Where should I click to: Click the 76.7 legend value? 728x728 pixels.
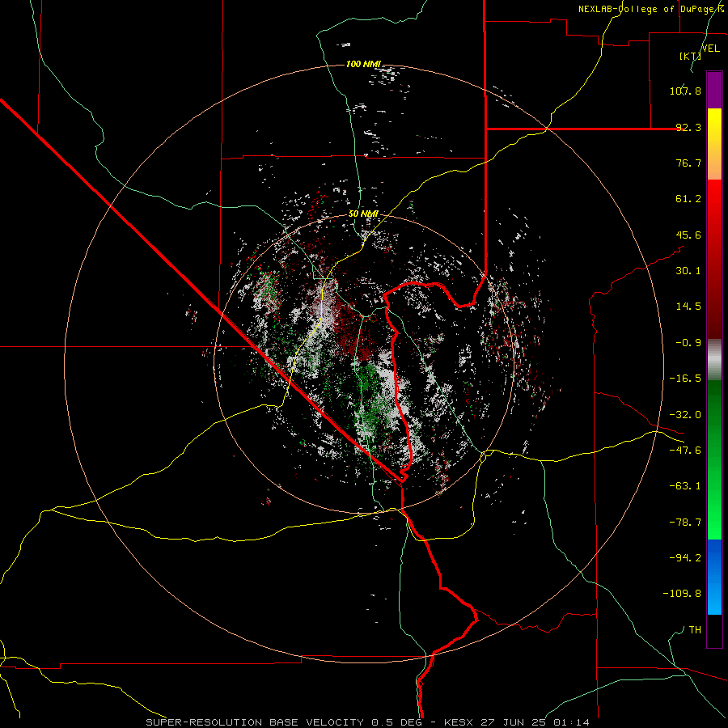(688, 163)
